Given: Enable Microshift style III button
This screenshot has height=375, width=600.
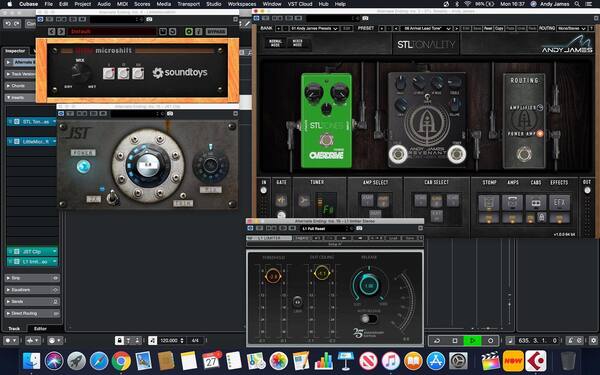Looking at the screenshot, I should [x=138, y=73].
